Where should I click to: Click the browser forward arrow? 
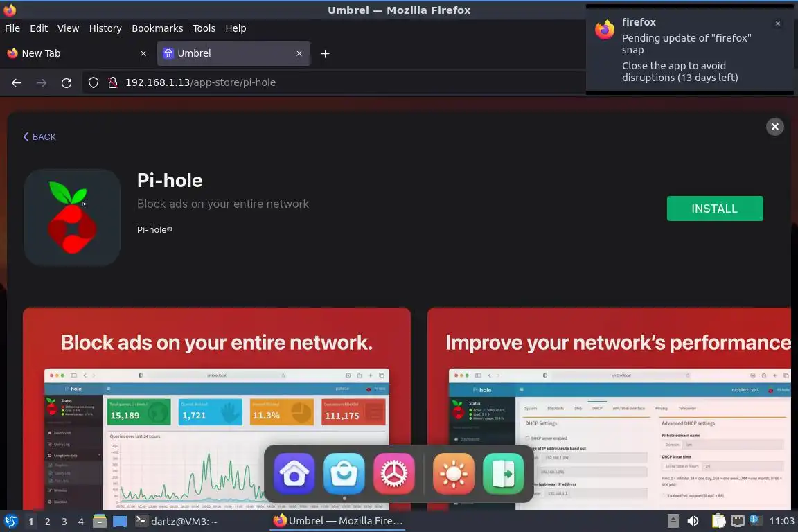(x=42, y=82)
